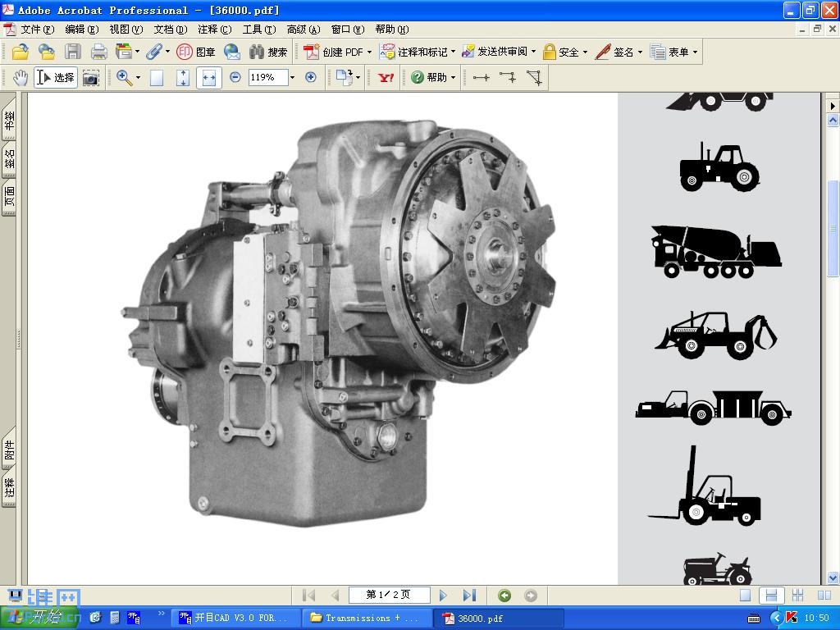
Task: Click the zoom percentage field showing 119%
Action: point(268,78)
